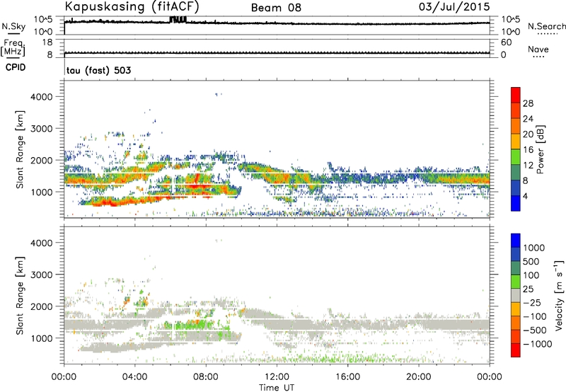Click the 3000 tick on power panel axis
The image size is (566, 392).
(41, 129)
